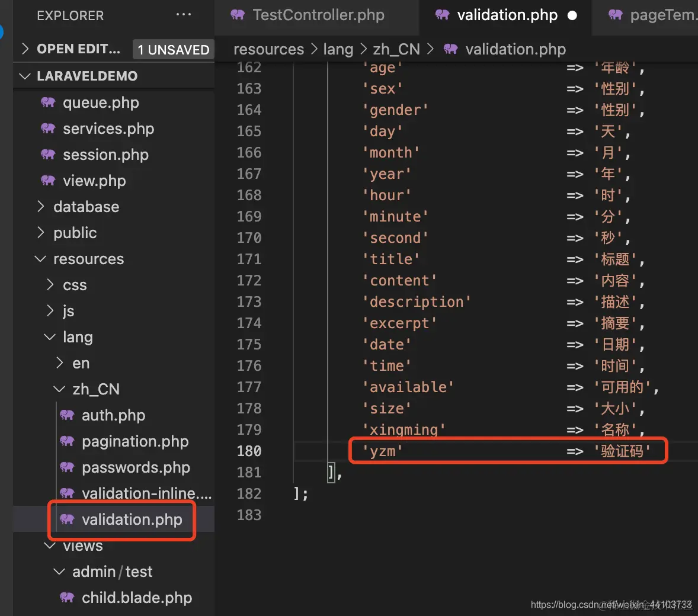Open view.php file
The width and height of the screenshot is (698, 616).
tap(94, 181)
